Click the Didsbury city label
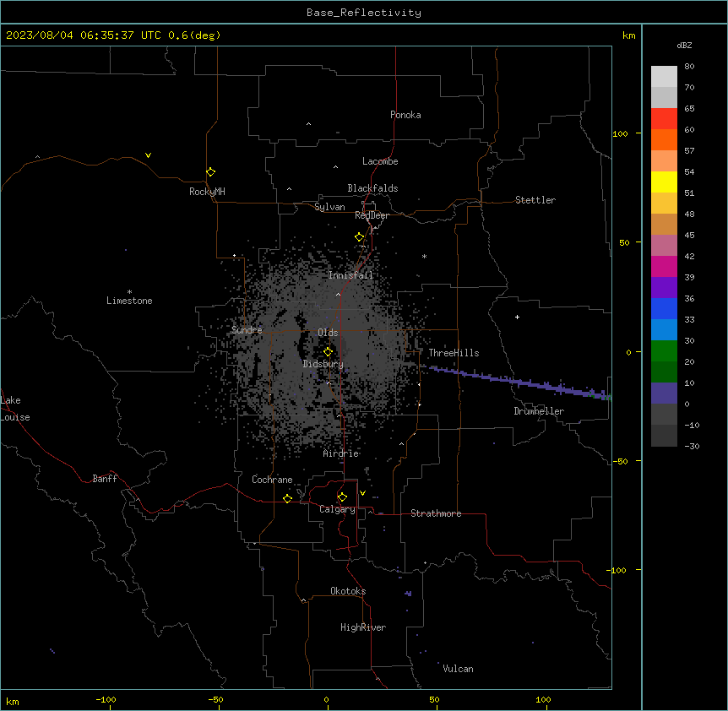 coord(323,364)
